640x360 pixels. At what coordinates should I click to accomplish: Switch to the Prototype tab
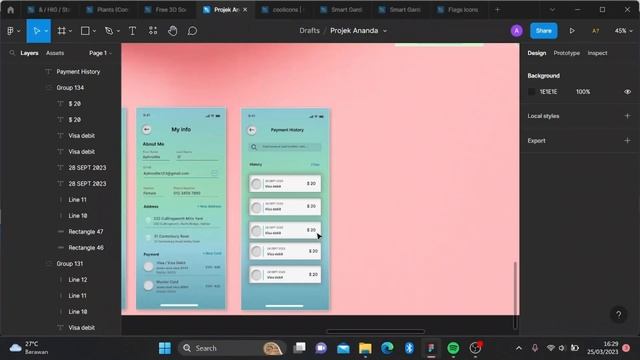tap(567, 53)
